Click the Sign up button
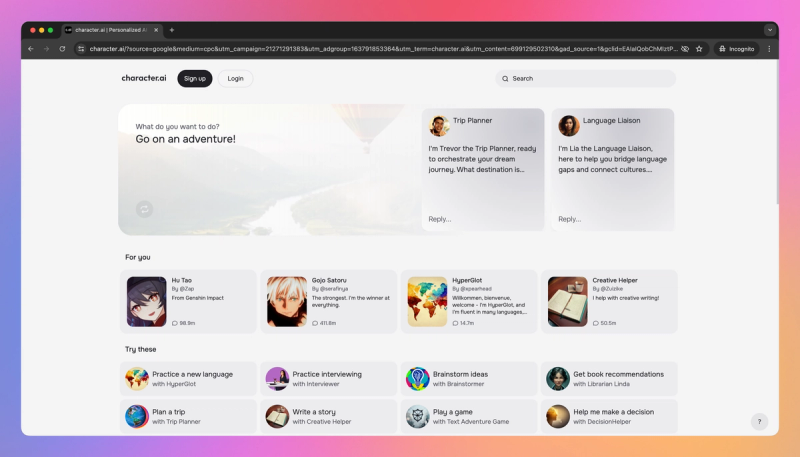Image resolution: width=800 pixels, height=457 pixels. click(195, 79)
